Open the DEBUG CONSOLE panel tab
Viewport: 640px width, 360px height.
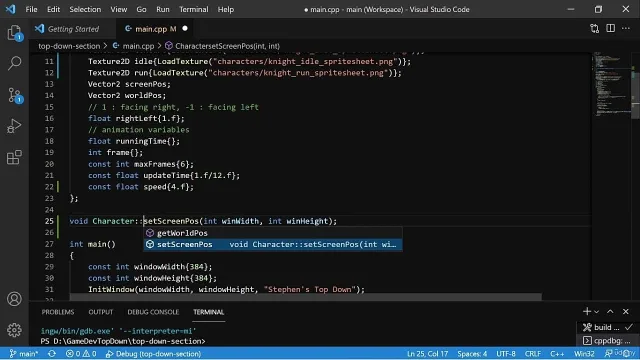point(153,312)
